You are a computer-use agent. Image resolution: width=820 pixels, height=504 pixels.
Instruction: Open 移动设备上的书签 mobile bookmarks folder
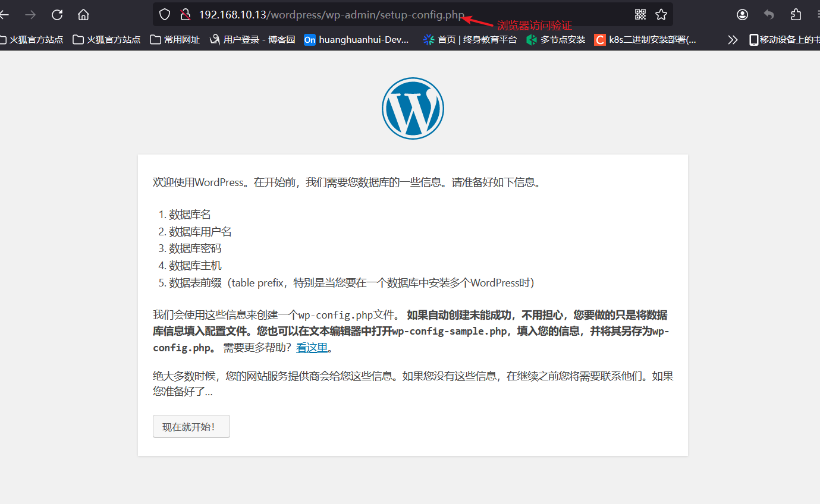(x=784, y=40)
